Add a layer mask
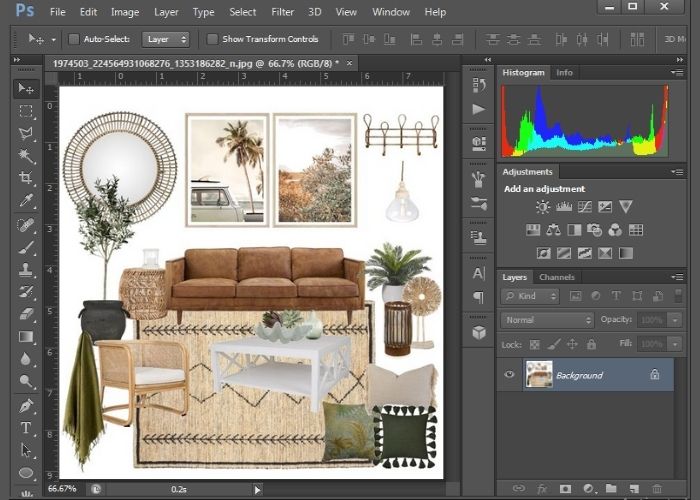The width and height of the screenshot is (700, 500). [x=565, y=488]
